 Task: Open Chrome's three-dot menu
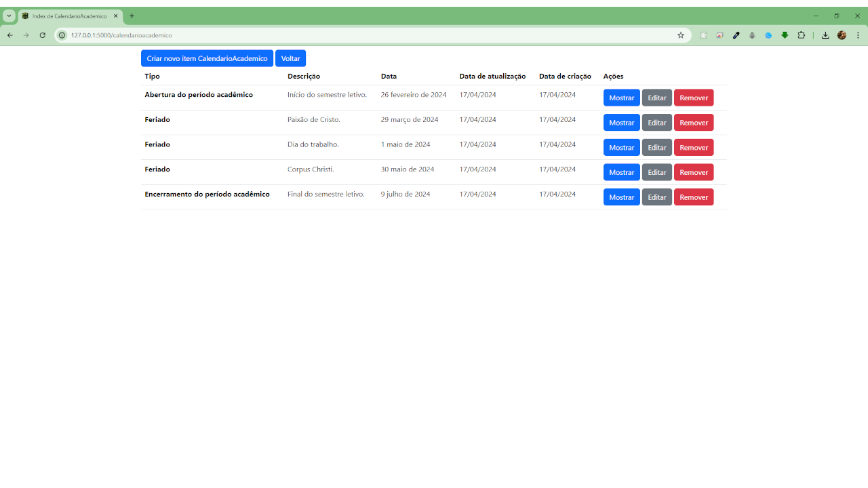click(858, 35)
